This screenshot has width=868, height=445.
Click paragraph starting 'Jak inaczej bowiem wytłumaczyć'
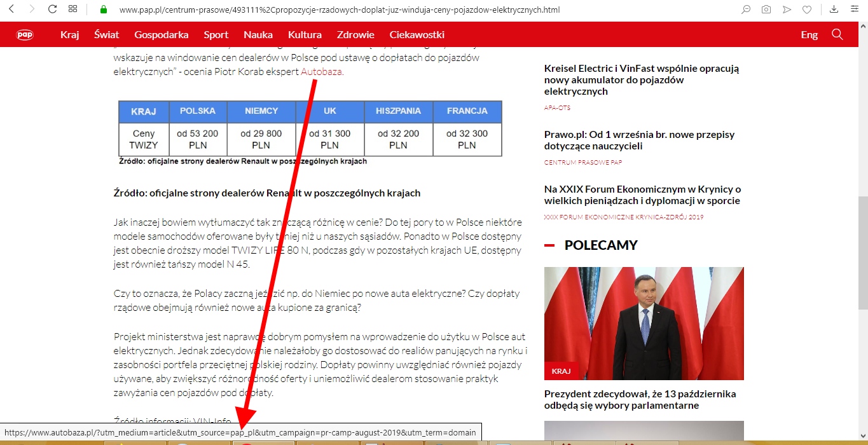318,243
